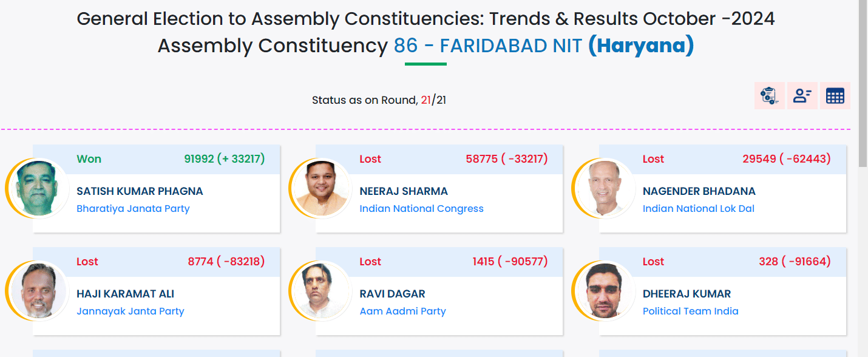The width and height of the screenshot is (868, 357).
Task: Select the SATISH KUMAR PHAGNA name
Action: (x=140, y=191)
